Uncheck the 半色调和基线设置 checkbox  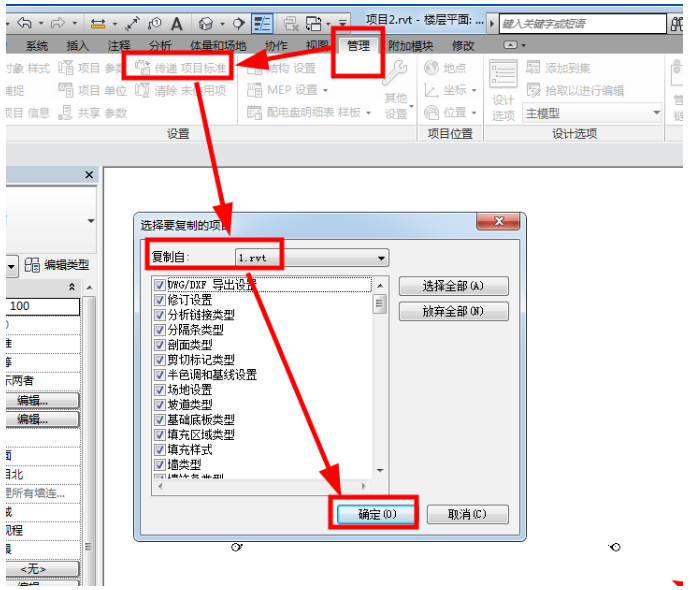click(x=160, y=375)
